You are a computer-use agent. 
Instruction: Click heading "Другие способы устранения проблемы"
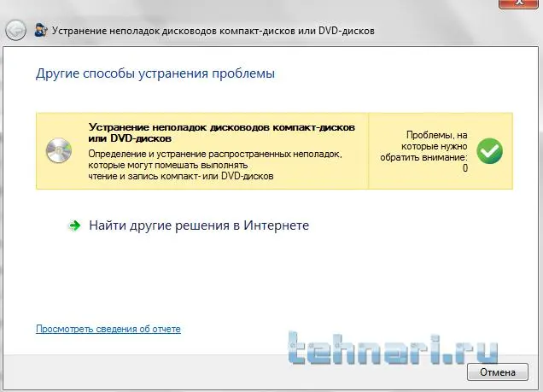(155, 73)
